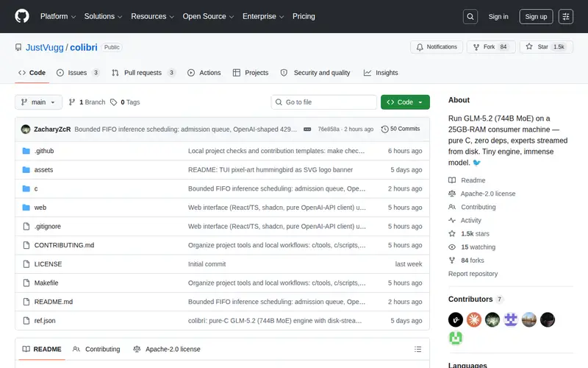Switch to the Issues tab
Screen dimensions: 588x368
pos(78,73)
